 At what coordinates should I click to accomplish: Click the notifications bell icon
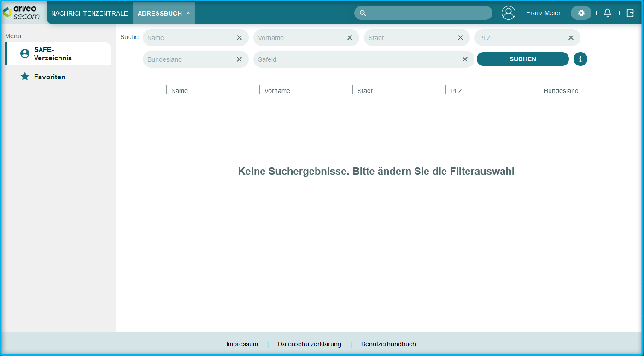[x=608, y=13]
